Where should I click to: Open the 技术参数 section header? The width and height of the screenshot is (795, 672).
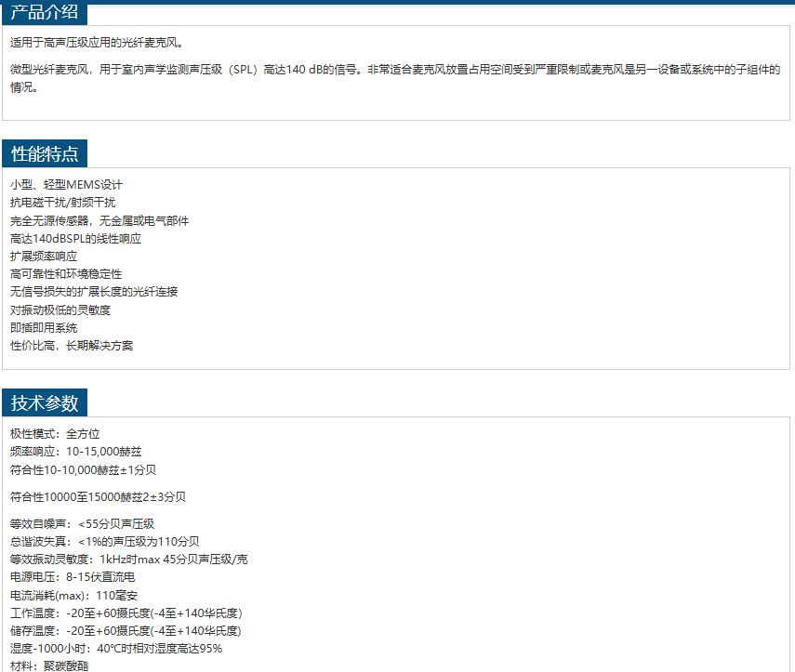click(45, 403)
